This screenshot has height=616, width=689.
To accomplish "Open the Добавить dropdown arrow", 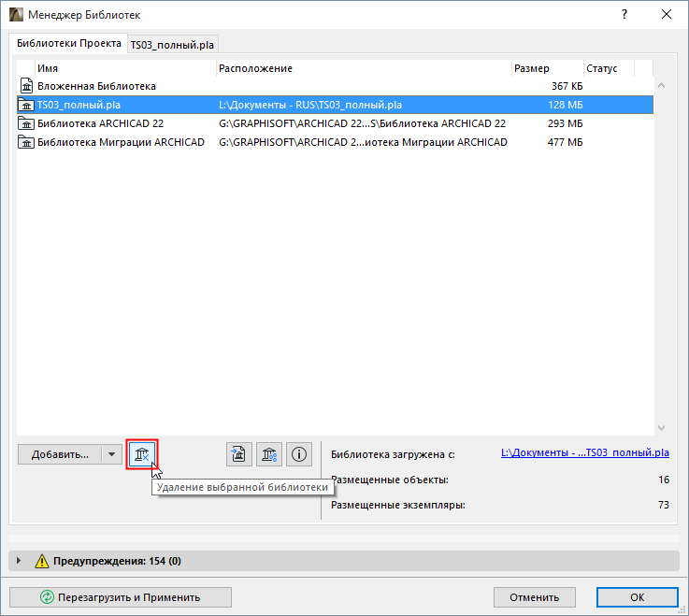I will 111,454.
